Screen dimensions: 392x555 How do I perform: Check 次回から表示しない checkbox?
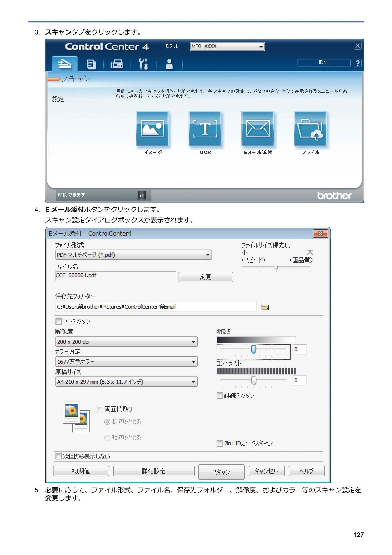point(58,456)
